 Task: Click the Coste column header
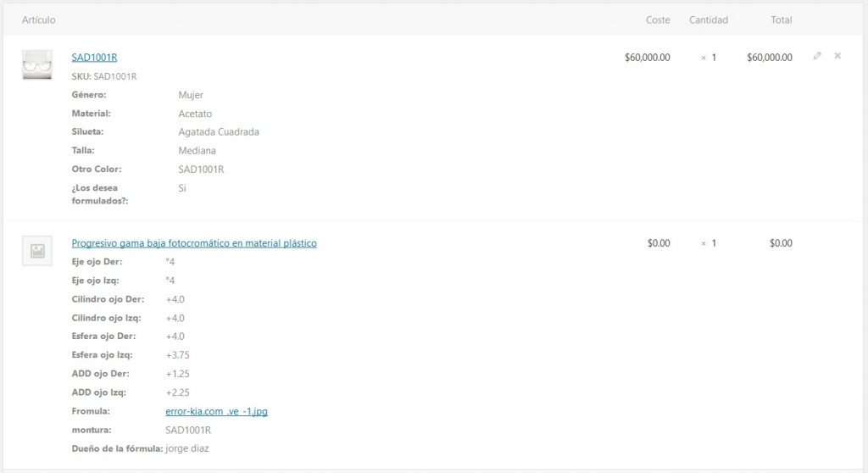pos(658,19)
